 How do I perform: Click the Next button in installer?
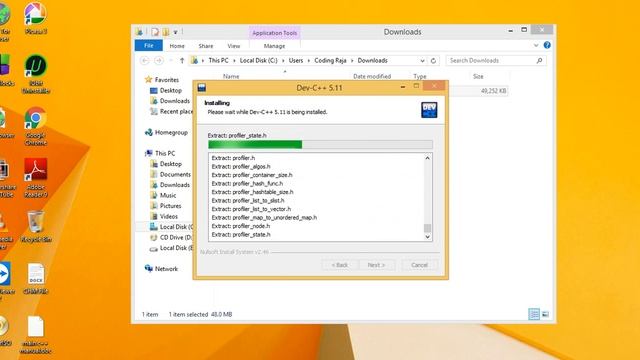pyautogui.click(x=376, y=265)
